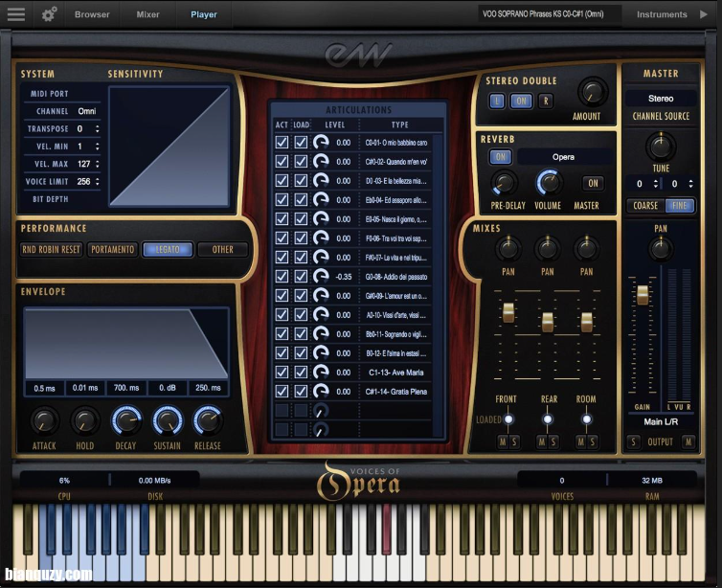
Task: Toggle Stereo Double ON button
Action: [x=521, y=101]
